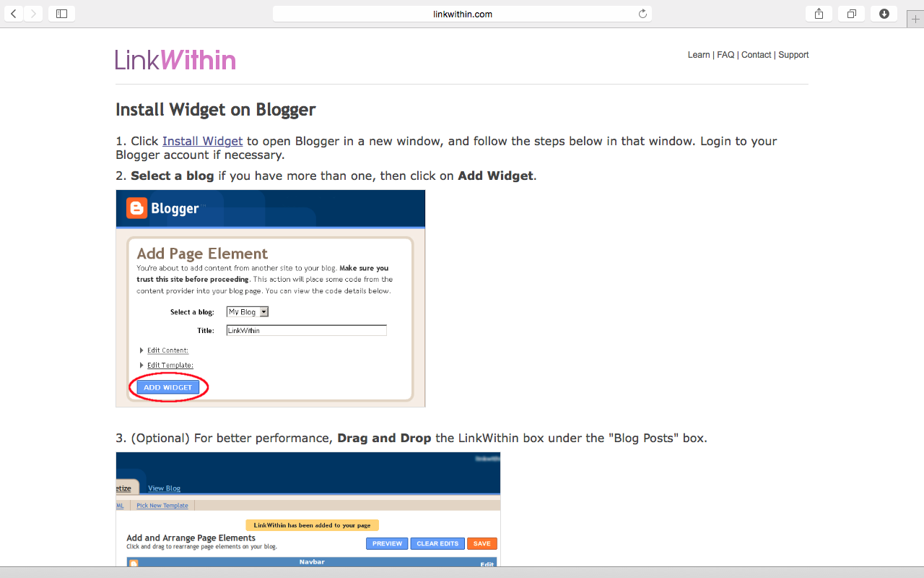Viewport: 924px width, 578px height.
Task: Open the Share menu icon
Action: [819, 14]
